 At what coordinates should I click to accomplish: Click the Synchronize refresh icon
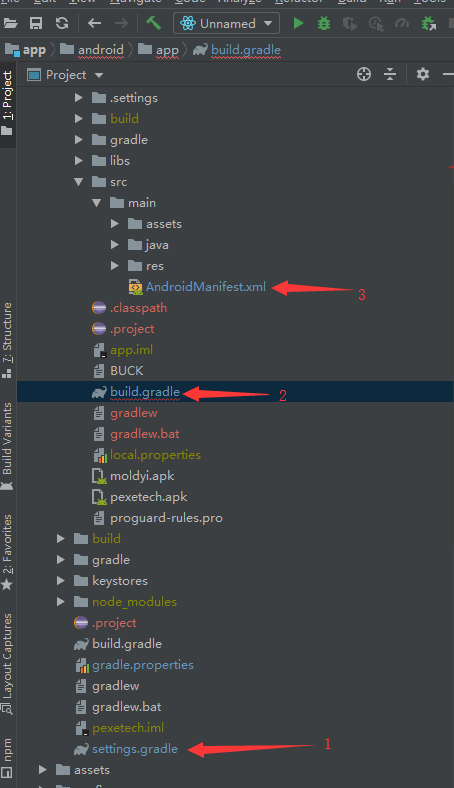coord(62,23)
